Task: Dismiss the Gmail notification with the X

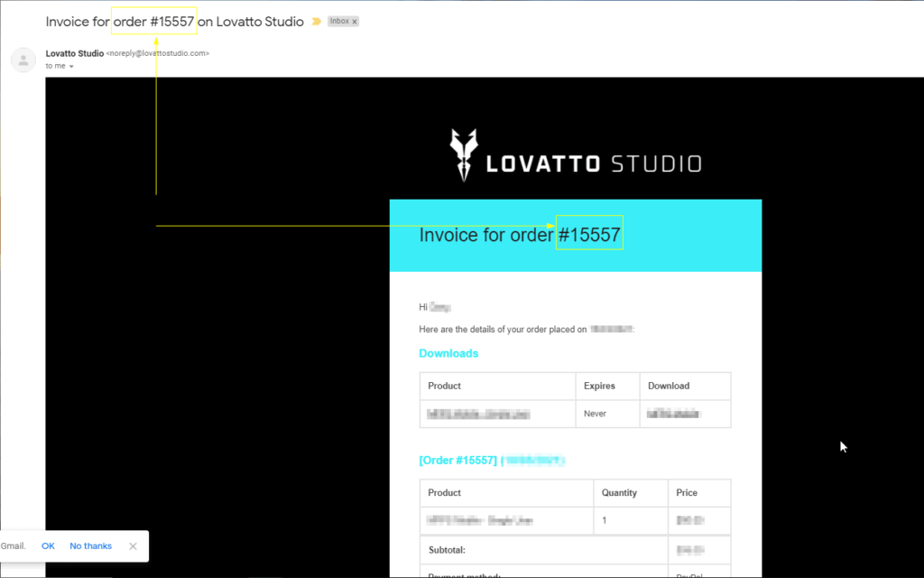Action: click(132, 545)
